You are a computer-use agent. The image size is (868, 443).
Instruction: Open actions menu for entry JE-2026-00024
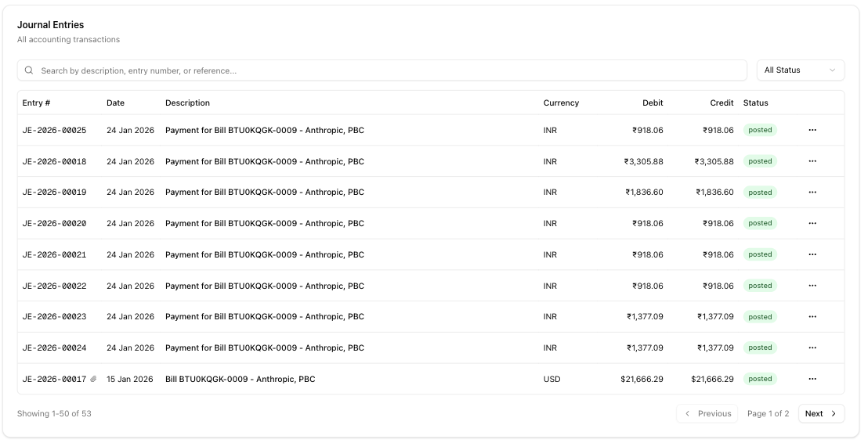click(812, 348)
